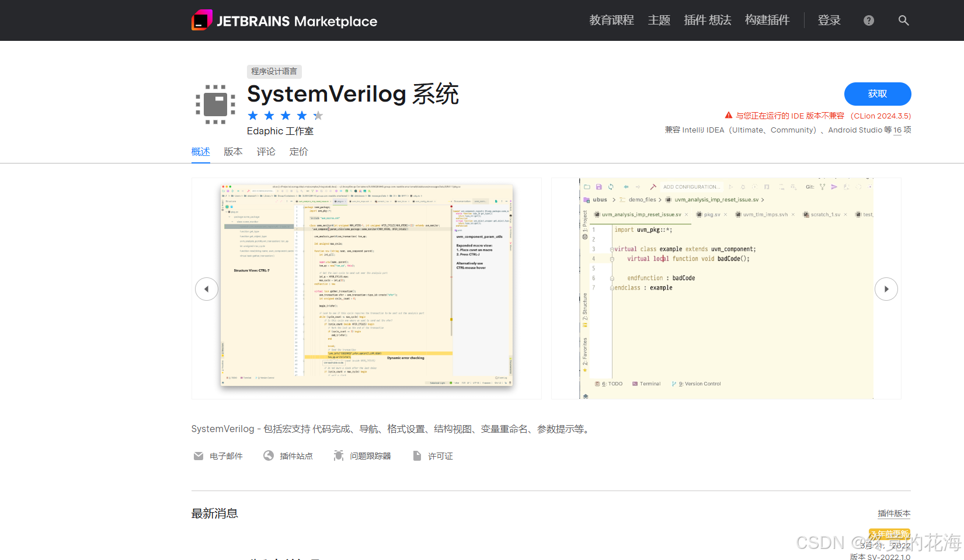
Task: Click the plugin site globe icon
Action: pos(269,455)
